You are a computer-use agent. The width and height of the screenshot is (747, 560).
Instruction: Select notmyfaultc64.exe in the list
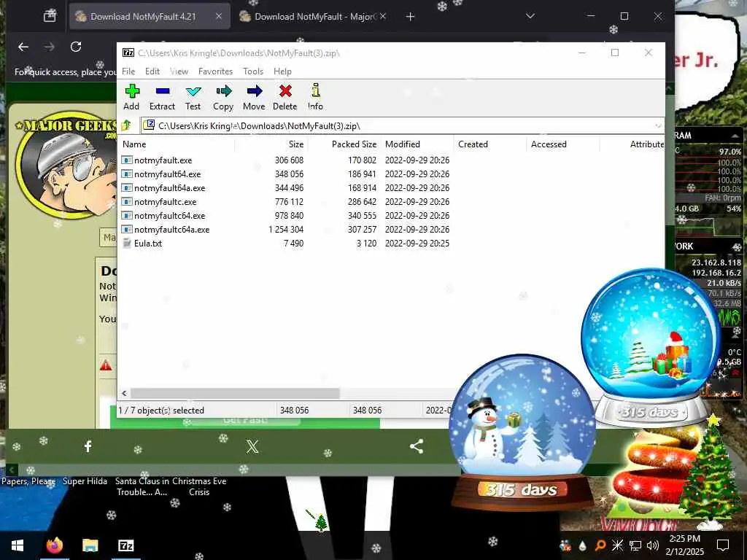coord(169,216)
